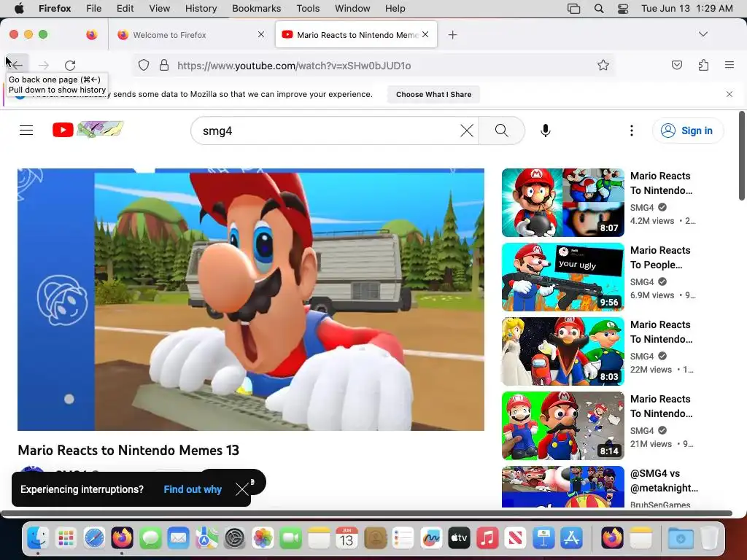Open the green-screen Mario thumbnail lasting 8:14

click(x=563, y=426)
